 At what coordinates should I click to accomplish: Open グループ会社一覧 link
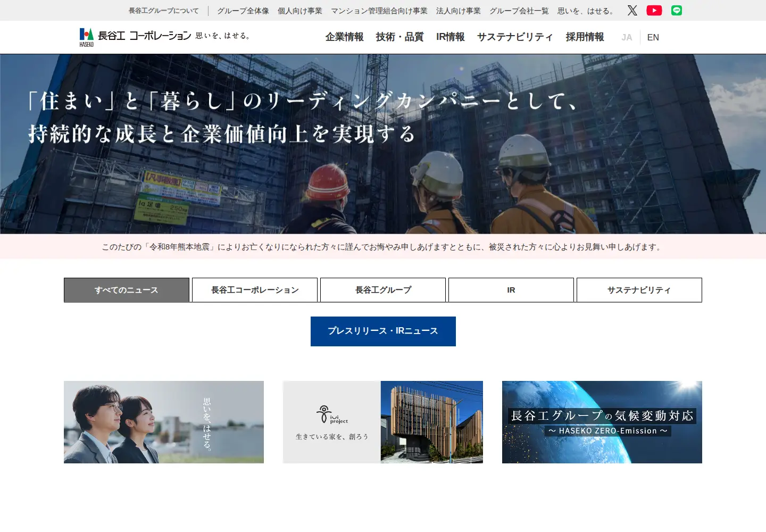pyautogui.click(x=519, y=11)
